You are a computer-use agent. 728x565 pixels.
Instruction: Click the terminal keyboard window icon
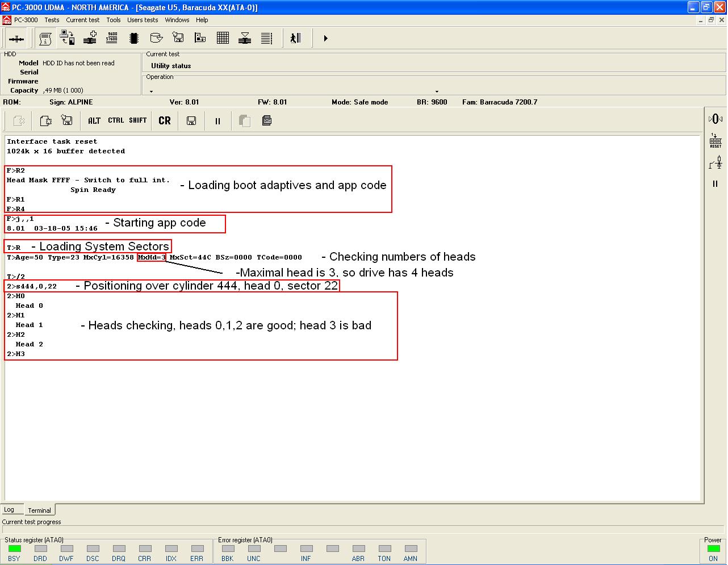pos(267,120)
